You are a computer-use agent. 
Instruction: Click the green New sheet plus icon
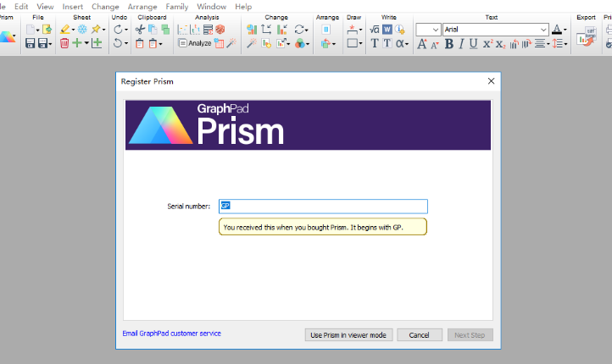[77, 43]
